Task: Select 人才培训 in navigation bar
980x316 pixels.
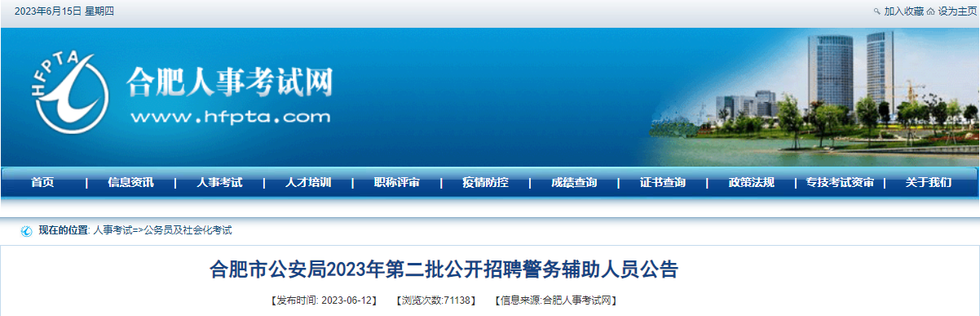Action: (308, 183)
